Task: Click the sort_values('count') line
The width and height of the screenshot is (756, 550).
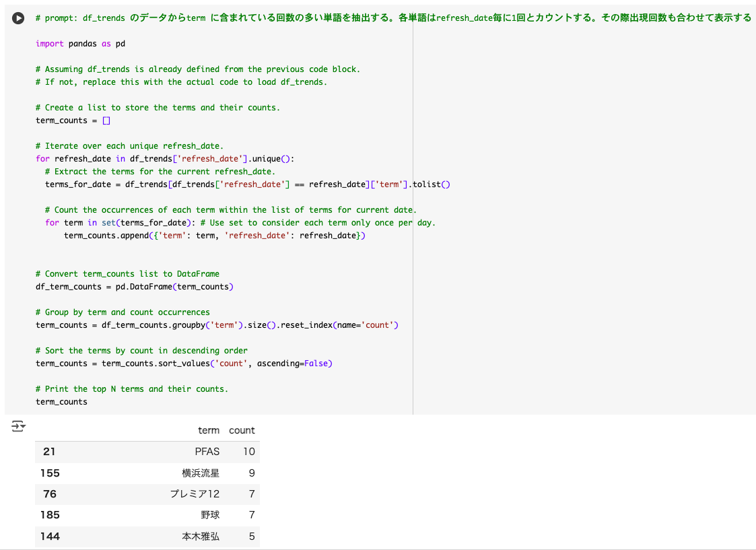Action: pyautogui.click(x=184, y=364)
